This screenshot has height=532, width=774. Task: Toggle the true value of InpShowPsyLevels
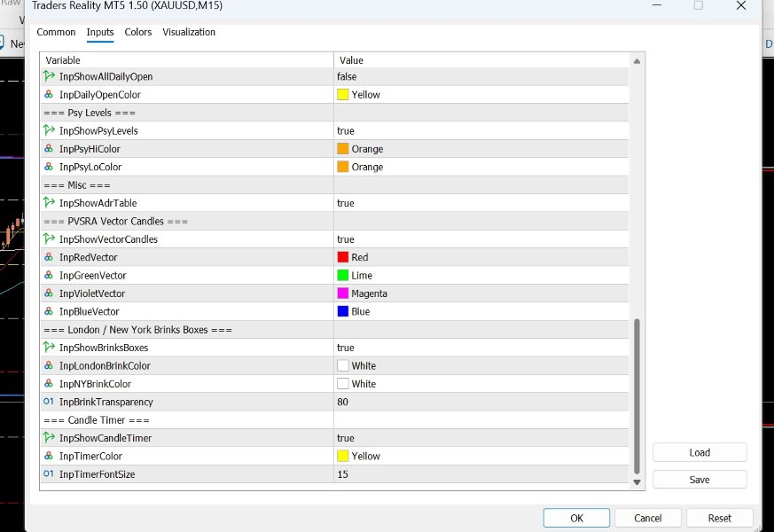346,130
